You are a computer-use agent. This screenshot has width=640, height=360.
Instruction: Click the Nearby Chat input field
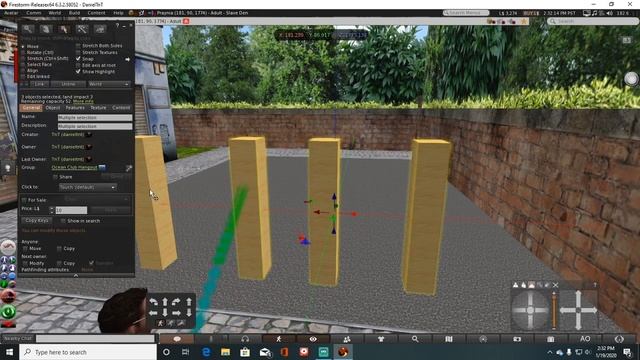[x=95, y=338]
